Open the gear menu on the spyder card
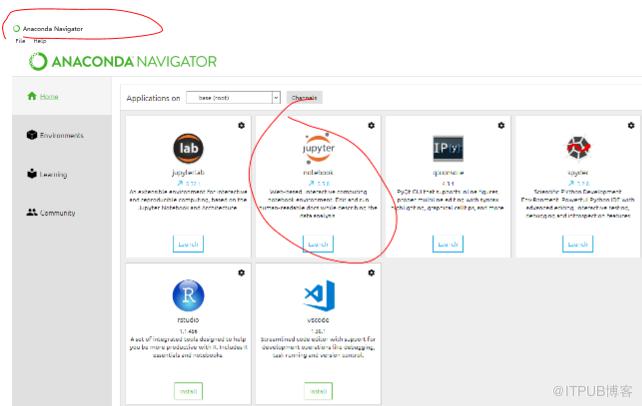The width and height of the screenshot is (642, 406). click(631, 125)
